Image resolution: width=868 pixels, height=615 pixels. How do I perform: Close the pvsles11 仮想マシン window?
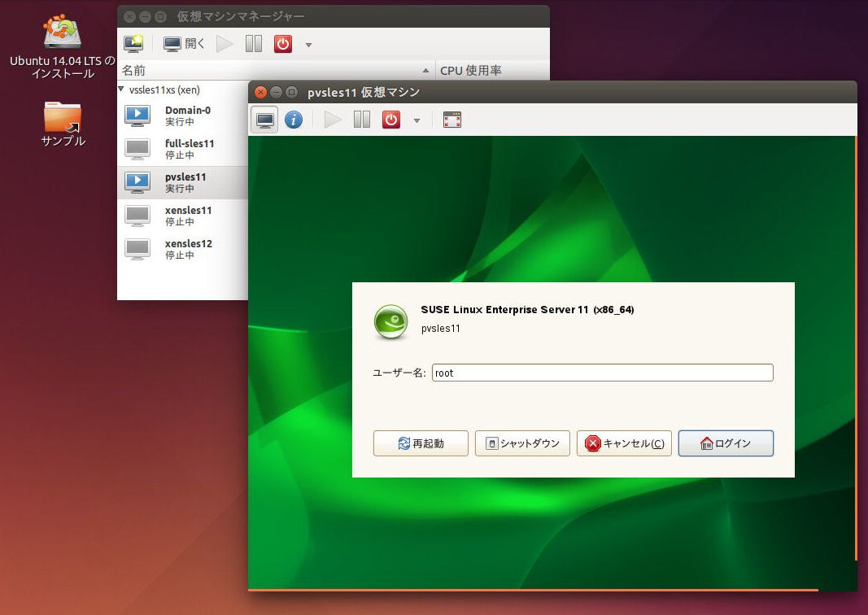(x=261, y=92)
